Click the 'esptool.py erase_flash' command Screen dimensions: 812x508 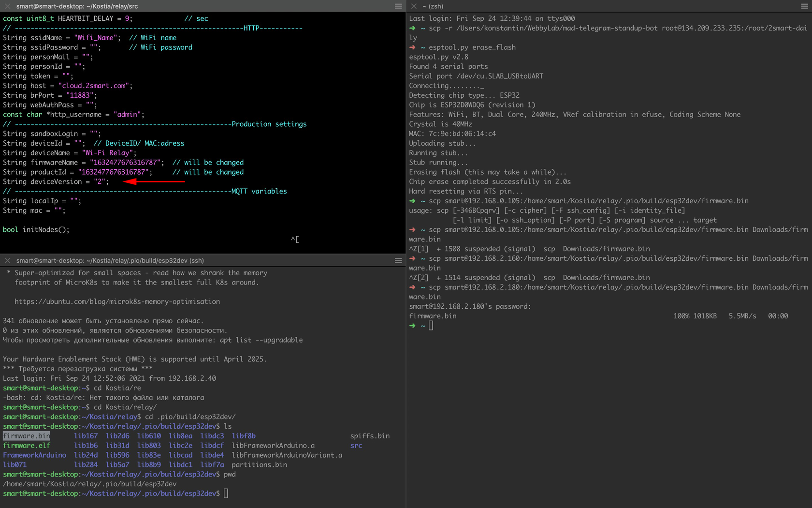pyautogui.click(x=472, y=47)
